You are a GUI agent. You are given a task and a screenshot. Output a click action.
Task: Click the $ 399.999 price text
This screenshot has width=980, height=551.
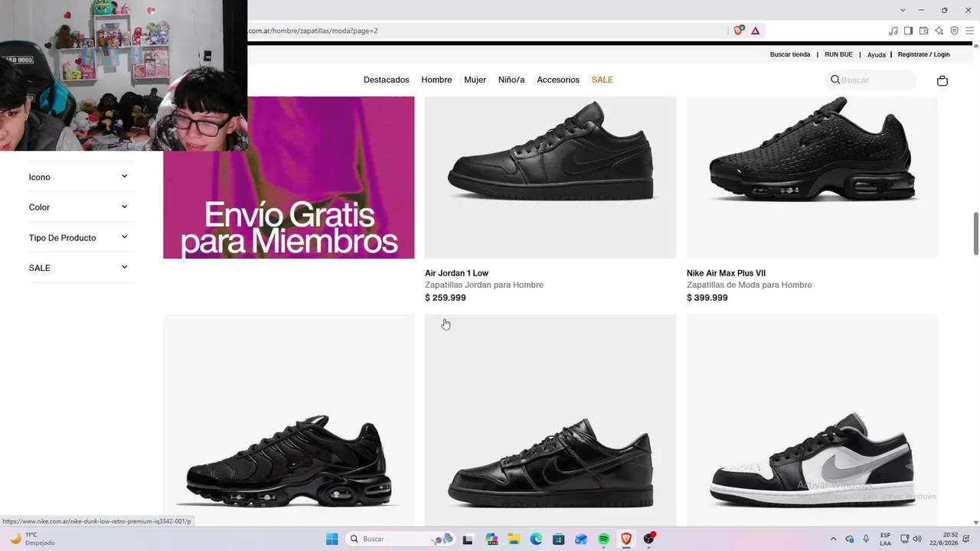click(707, 298)
